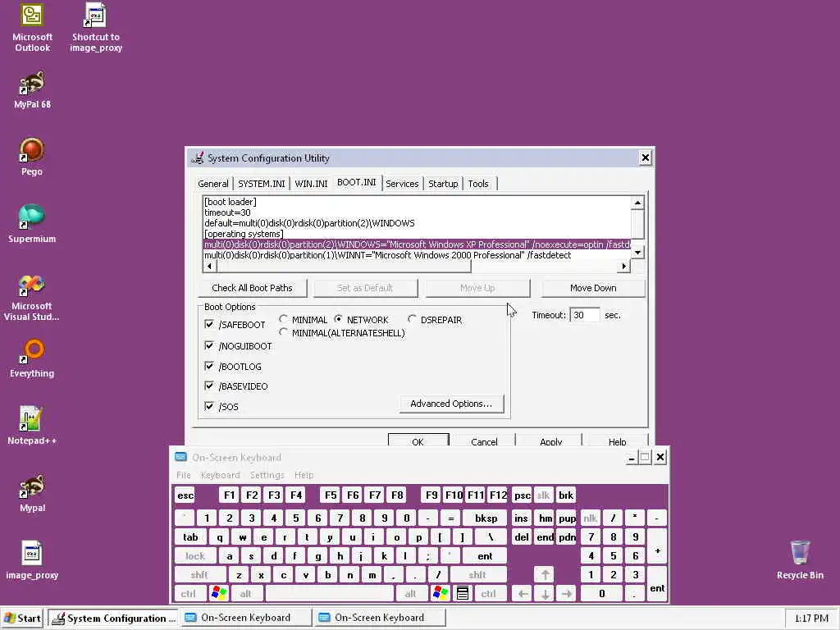This screenshot has width=840, height=630.
Task: Switch to the WIN.INI tab
Action: 311,184
